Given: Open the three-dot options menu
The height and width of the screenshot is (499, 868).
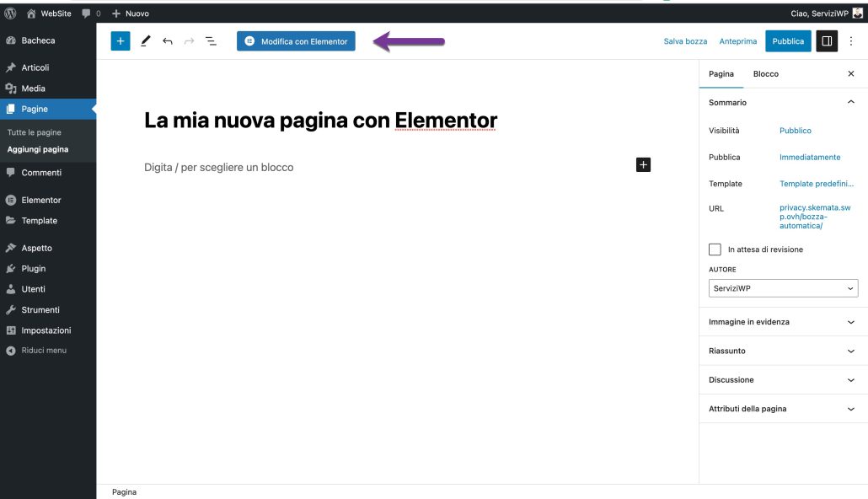Looking at the screenshot, I should 851,40.
